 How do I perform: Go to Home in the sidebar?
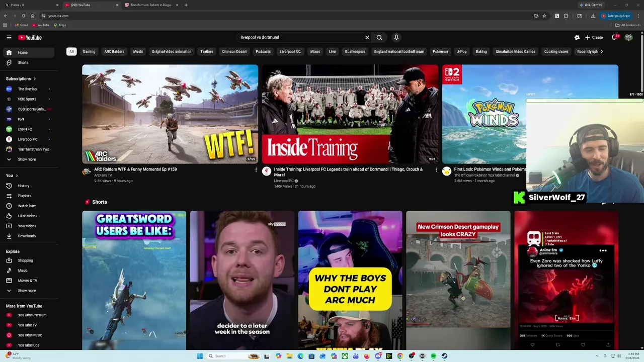click(30, 52)
